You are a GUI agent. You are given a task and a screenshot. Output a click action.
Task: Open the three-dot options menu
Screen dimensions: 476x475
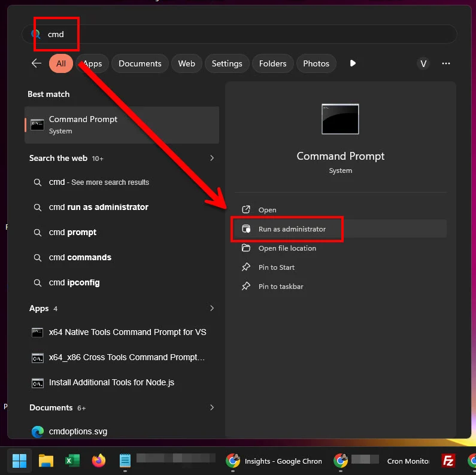445,63
